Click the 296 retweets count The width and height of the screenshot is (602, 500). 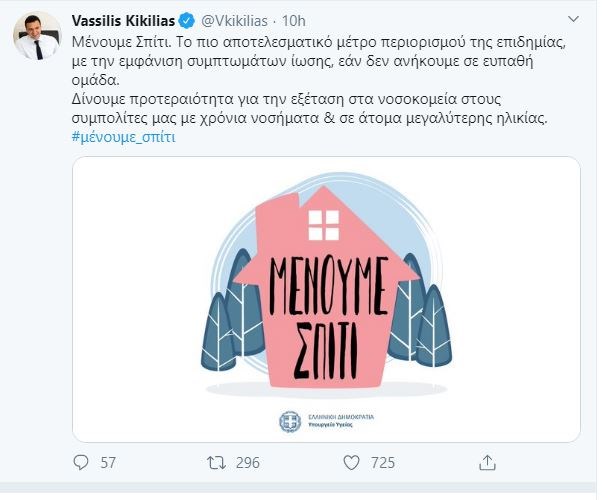(247, 462)
